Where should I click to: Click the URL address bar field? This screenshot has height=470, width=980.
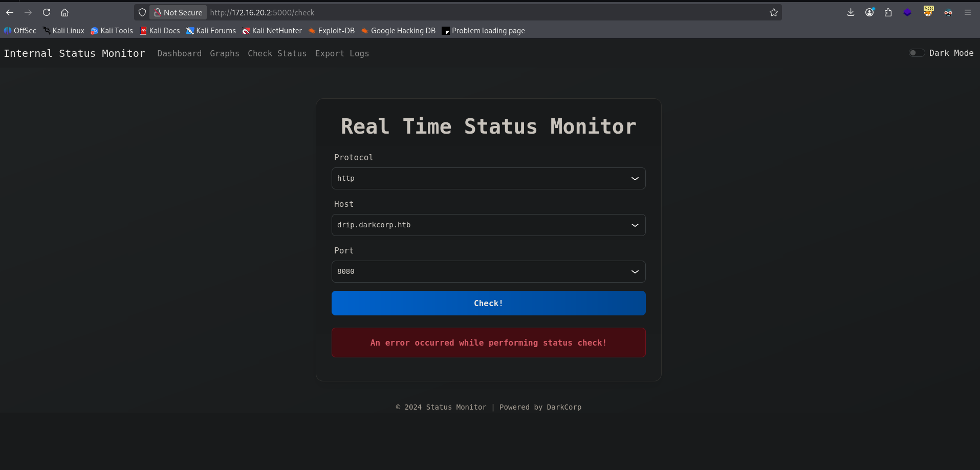point(486,12)
